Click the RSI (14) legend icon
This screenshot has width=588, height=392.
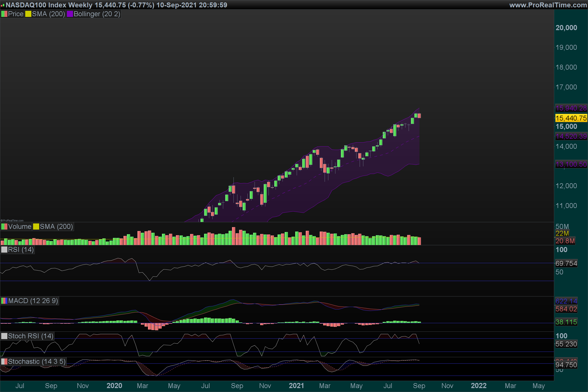tap(4, 249)
